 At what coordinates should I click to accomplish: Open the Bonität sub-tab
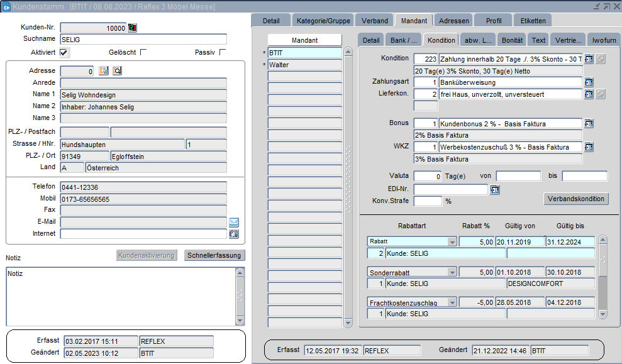point(512,40)
